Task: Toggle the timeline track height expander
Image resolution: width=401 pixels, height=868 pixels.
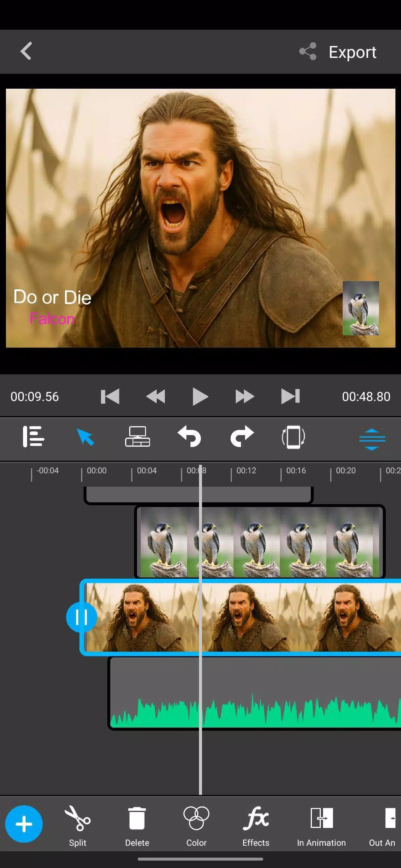Action: point(372,439)
